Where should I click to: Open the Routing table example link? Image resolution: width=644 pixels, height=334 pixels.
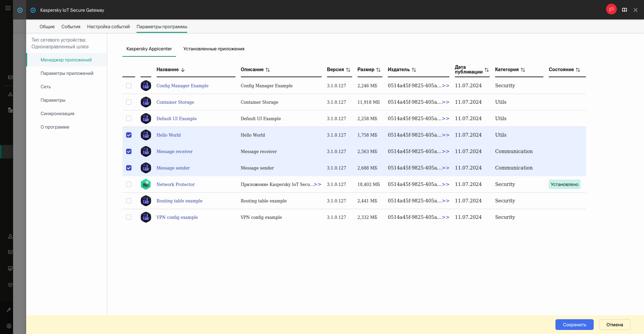(x=179, y=201)
